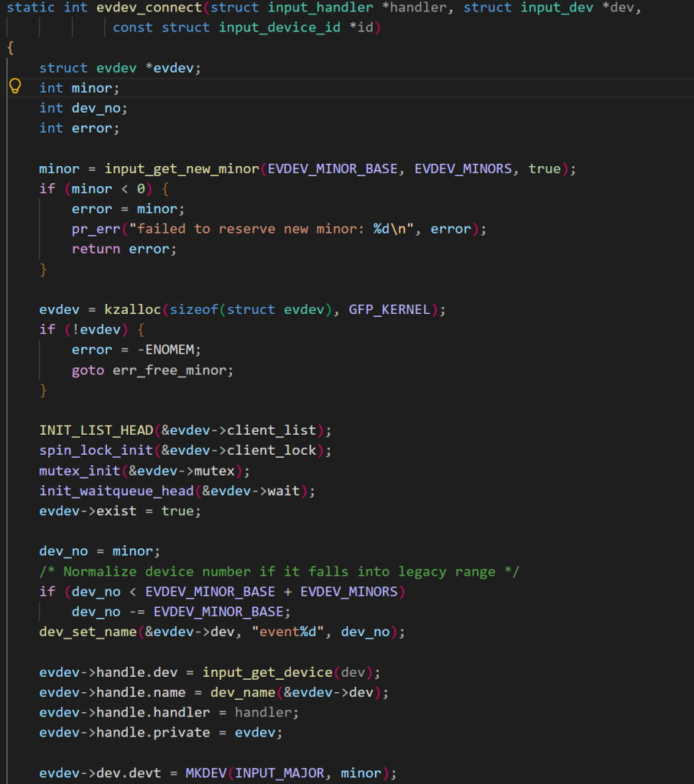Screen dimensions: 694x784
Task: Click the "event%d" string literal
Action: tap(288, 632)
